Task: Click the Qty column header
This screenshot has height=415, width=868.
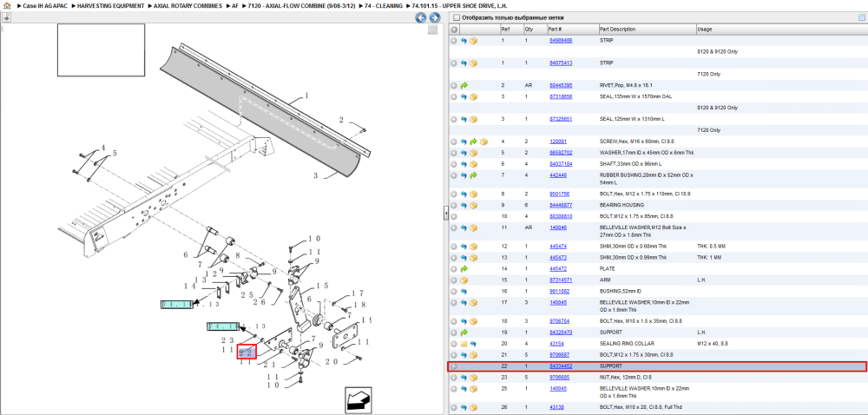Action: click(x=535, y=30)
